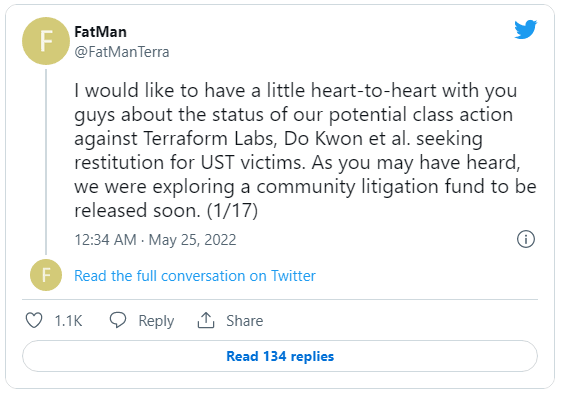Open the 12:34 AM timestamp
The height and width of the screenshot is (393, 566).
click(105, 240)
